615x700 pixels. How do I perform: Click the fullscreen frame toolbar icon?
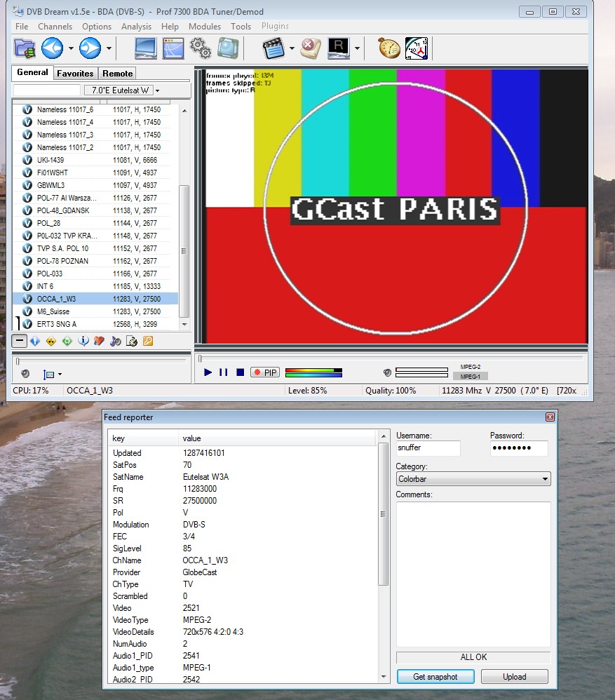tap(228, 48)
